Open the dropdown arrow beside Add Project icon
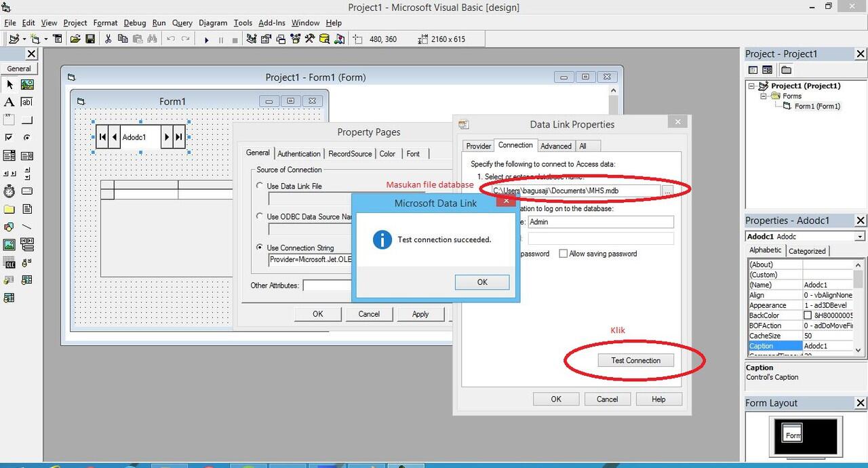 (x=24, y=39)
